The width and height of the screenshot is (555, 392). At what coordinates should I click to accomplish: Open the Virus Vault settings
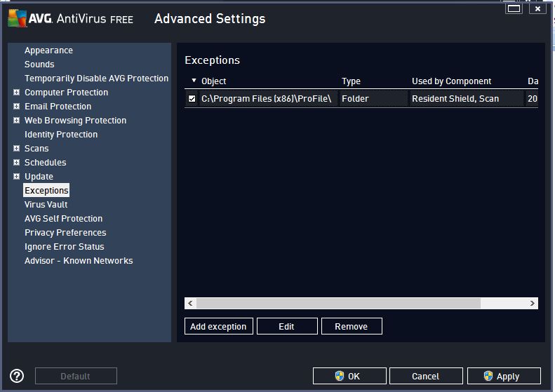coord(46,205)
